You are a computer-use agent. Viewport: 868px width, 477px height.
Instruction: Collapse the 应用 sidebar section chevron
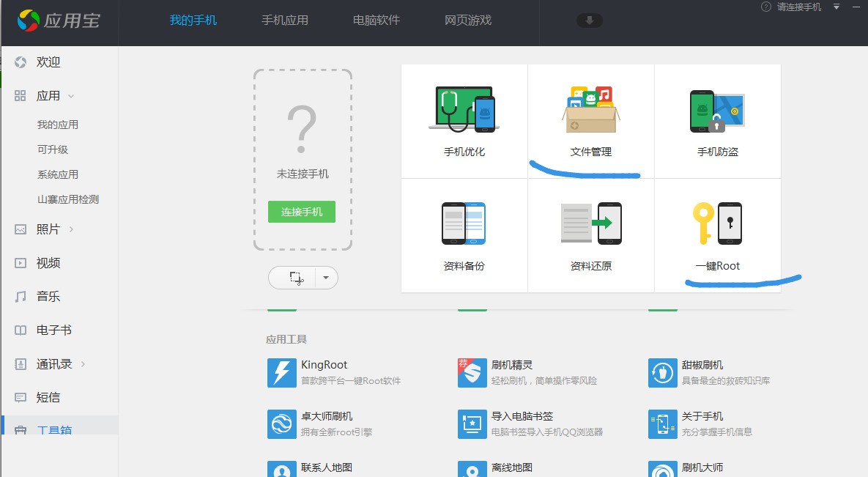point(71,97)
